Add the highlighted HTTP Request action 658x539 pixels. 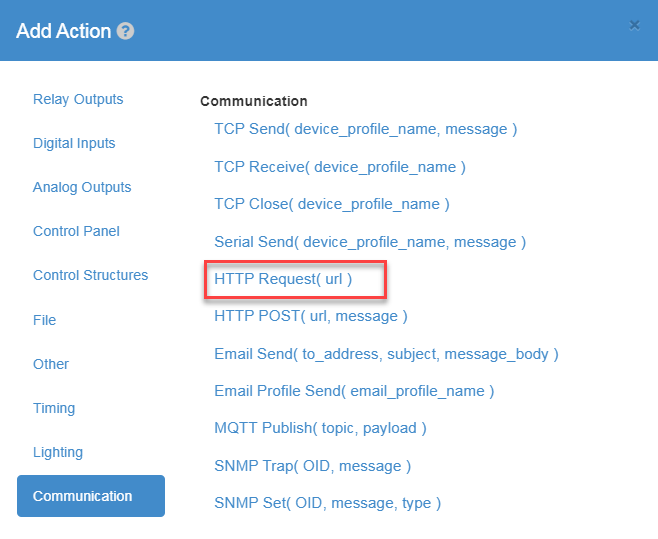pyautogui.click(x=283, y=279)
